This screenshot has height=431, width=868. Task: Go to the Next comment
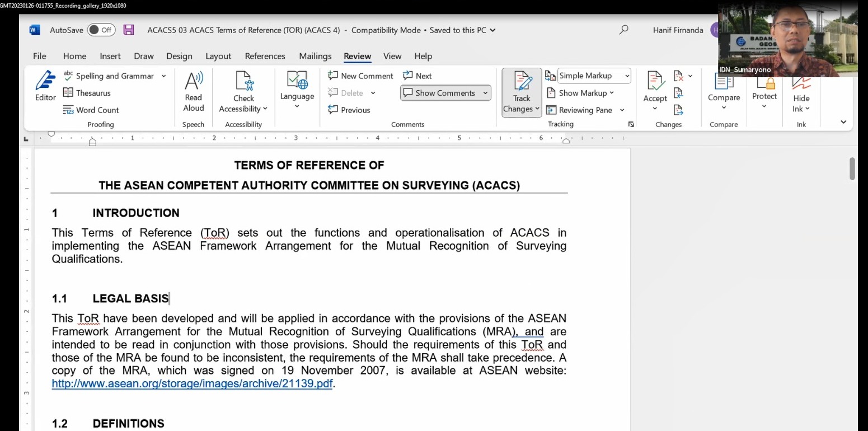click(417, 76)
